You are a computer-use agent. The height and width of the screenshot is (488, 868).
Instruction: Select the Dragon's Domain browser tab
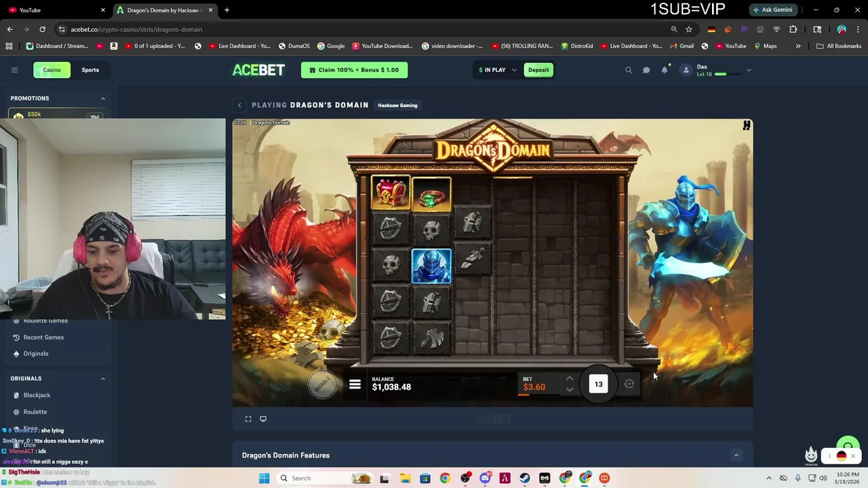164,10
